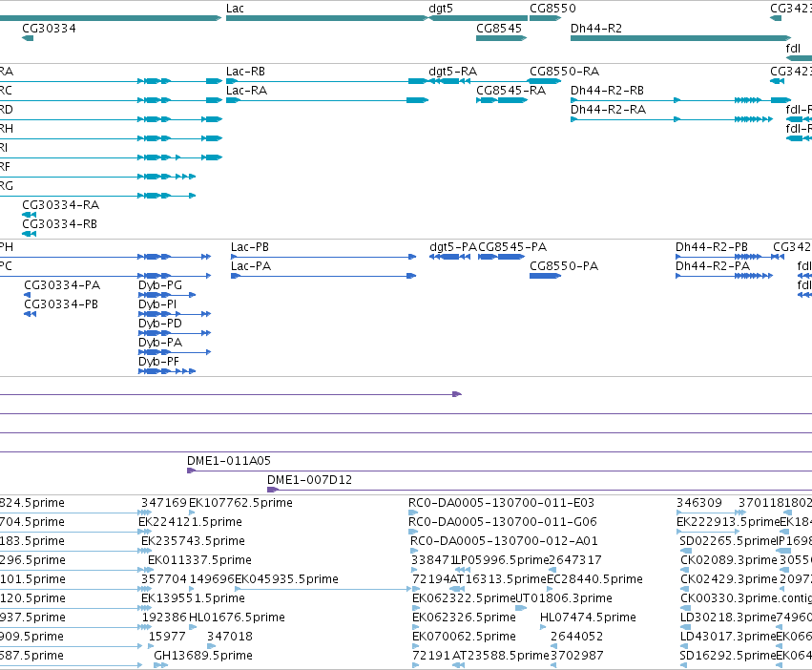Select the Lac gene bar
The width and height of the screenshot is (812, 670).
pos(327,18)
